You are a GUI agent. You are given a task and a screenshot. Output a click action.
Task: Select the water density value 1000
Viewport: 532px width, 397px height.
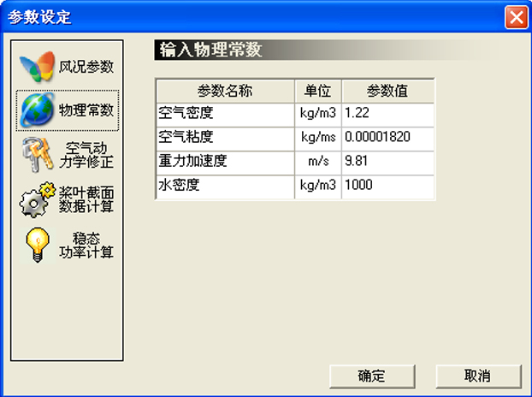point(387,185)
